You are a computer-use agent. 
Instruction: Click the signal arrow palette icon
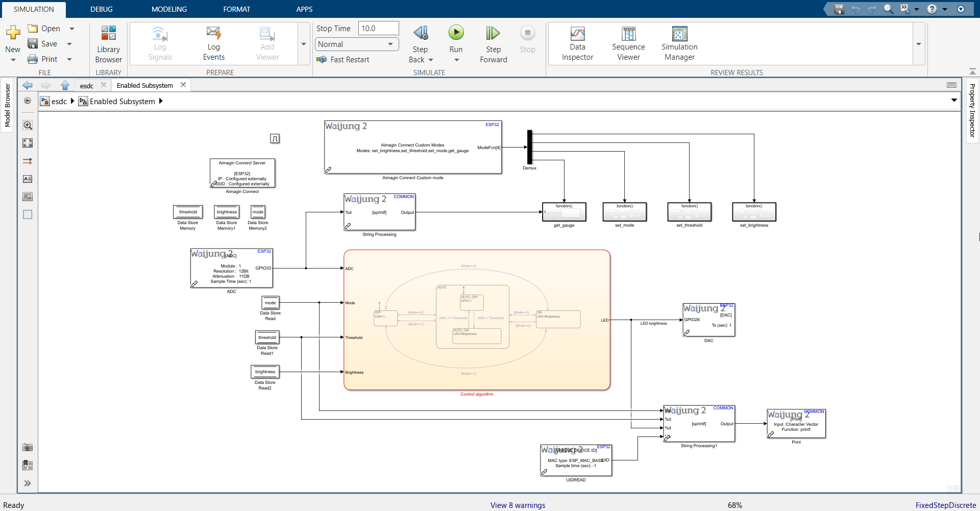point(28,161)
